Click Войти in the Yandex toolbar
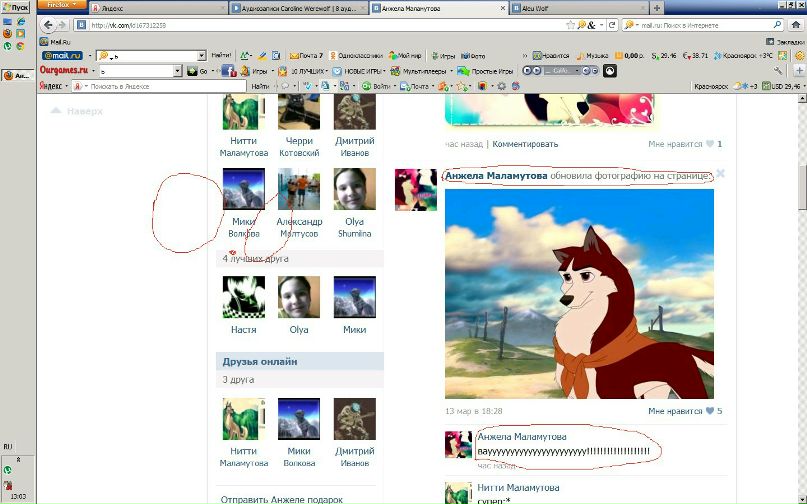807x504 pixels. (x=376, y=86)
